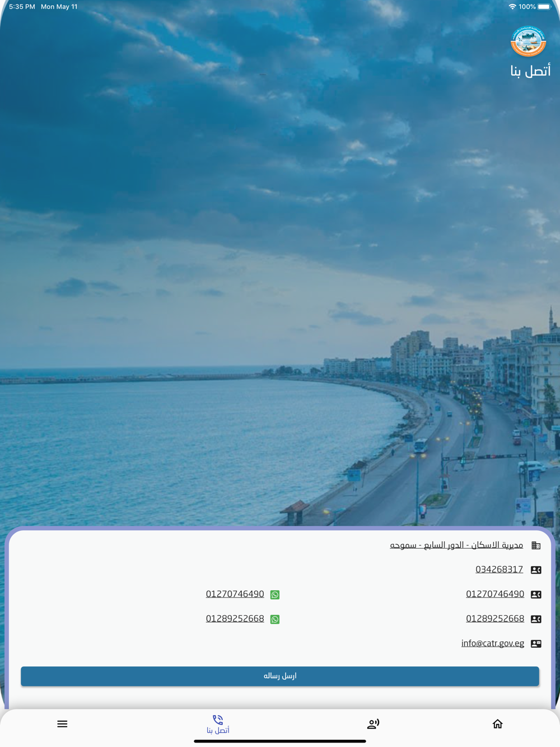The image size is (560, 747).
Task: Call landline number 034268317
Action: click(499, 569)
